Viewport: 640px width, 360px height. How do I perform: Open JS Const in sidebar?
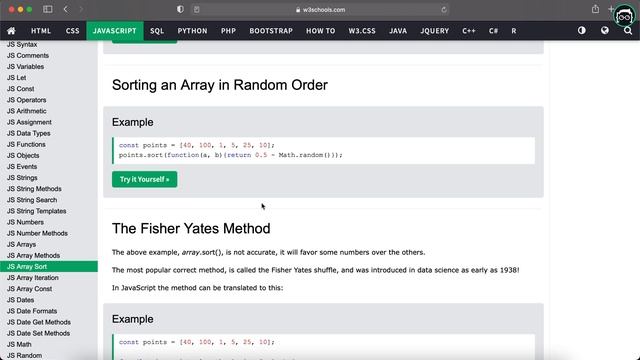point(20,89)
